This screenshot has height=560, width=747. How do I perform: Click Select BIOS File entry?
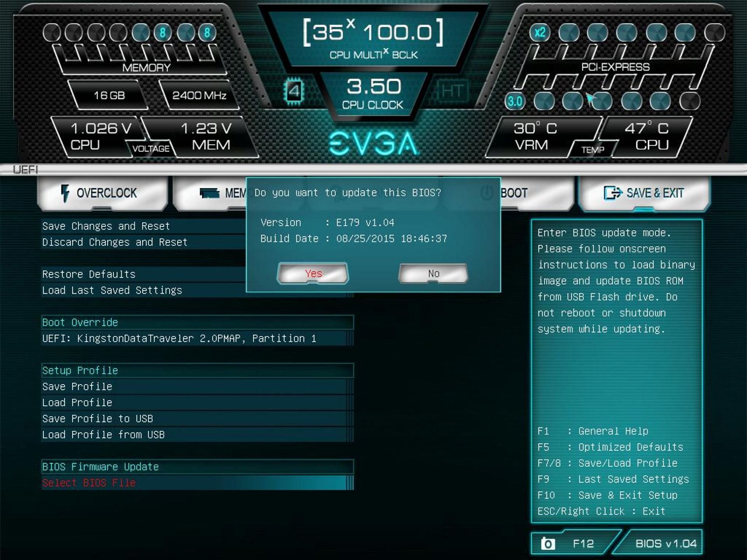[198, 483]
